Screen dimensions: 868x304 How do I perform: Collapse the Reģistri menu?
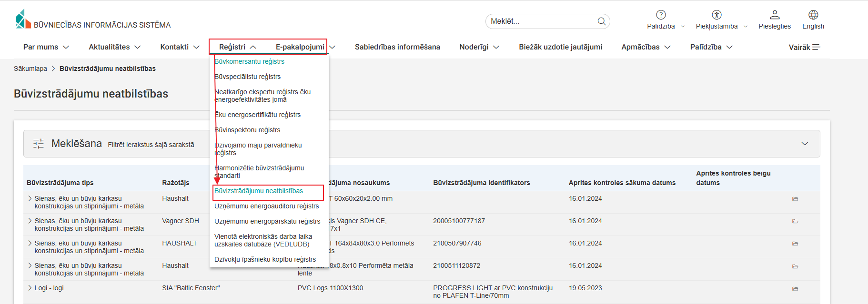click(x=238, y=47)
